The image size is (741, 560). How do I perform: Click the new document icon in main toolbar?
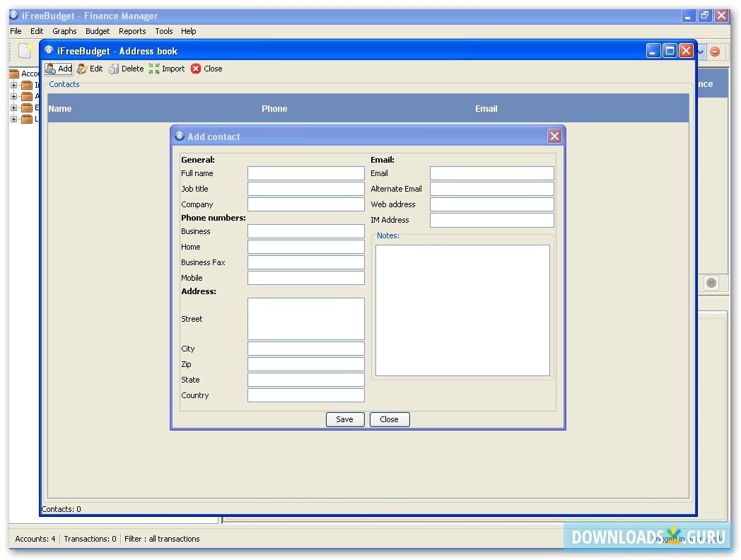(x=25, y=50)
